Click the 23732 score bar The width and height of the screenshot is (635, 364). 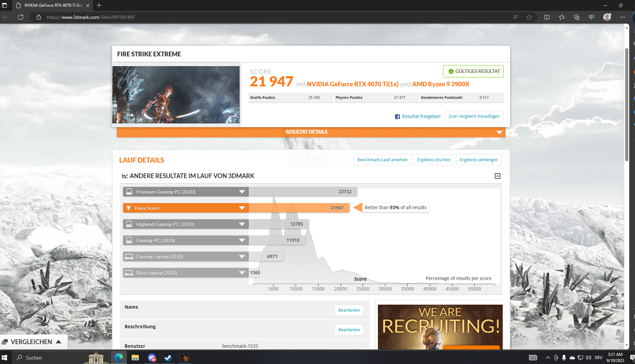point(303,192)
